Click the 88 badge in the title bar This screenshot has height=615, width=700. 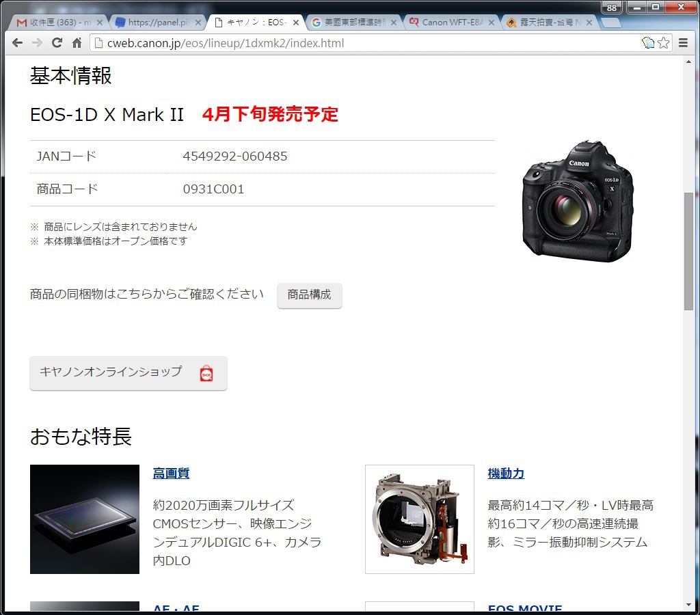(612, 8)
